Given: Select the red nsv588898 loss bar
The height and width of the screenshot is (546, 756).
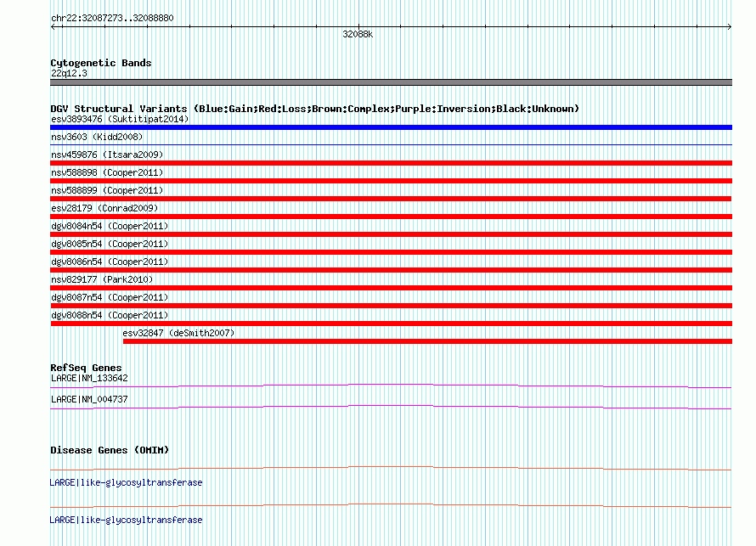Looking at the screenshot, I should 391,181.
